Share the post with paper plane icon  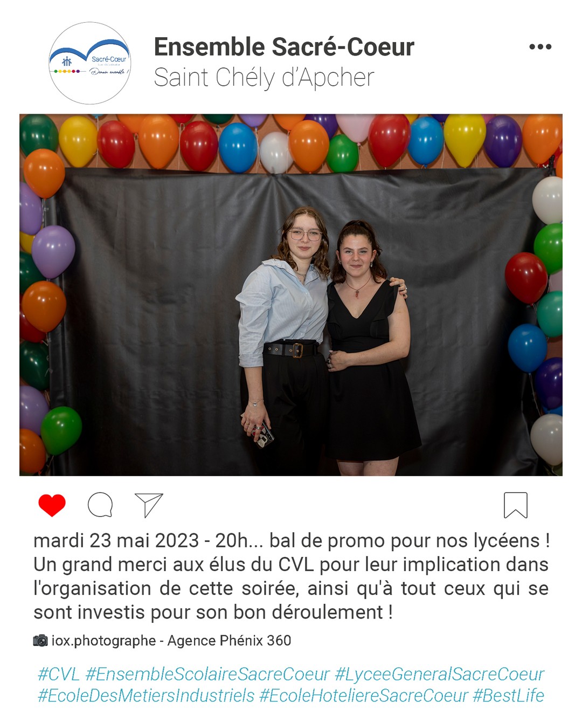click(149, 505)
